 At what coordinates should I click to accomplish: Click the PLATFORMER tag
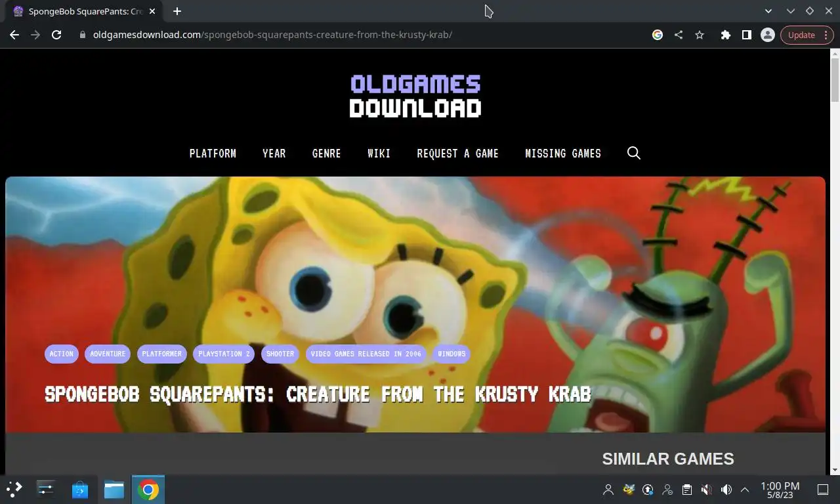[161, 354]
